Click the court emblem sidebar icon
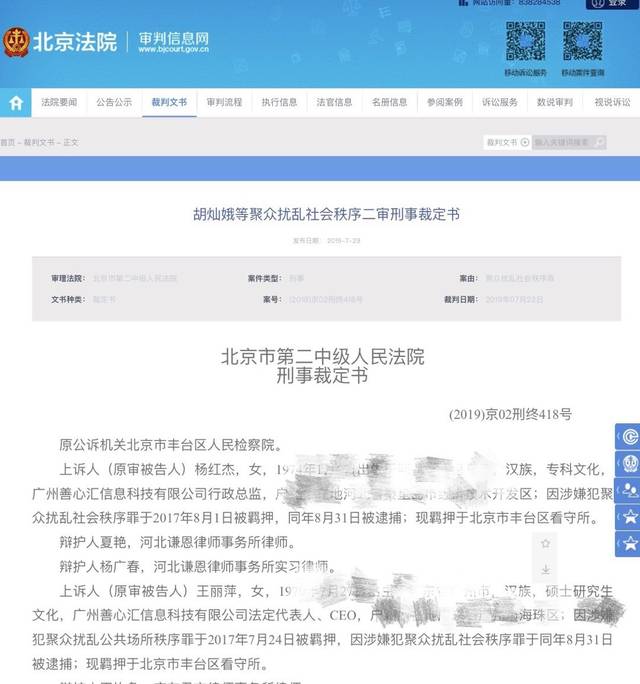Viewport: 640px width, 684px height. tap(628, 463)
